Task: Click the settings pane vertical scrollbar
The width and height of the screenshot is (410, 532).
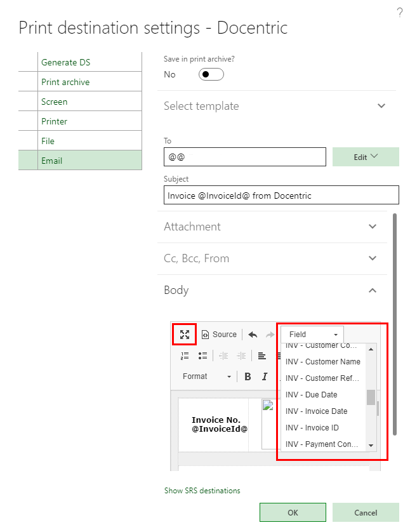Action: click(394, 324)
